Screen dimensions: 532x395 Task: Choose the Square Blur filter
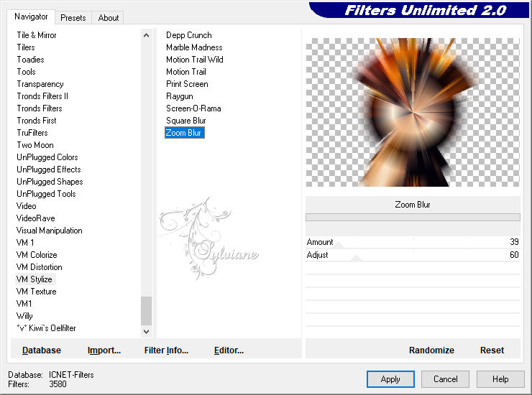(186, 121)
